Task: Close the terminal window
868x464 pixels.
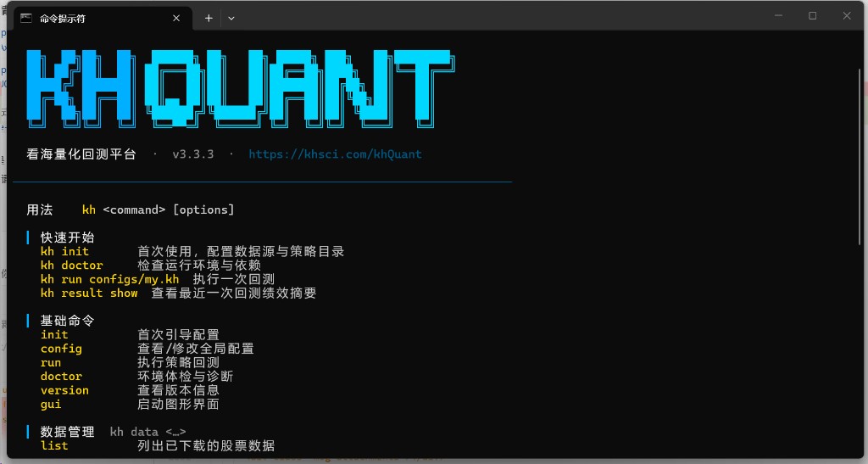Action: tap(847, 15)
